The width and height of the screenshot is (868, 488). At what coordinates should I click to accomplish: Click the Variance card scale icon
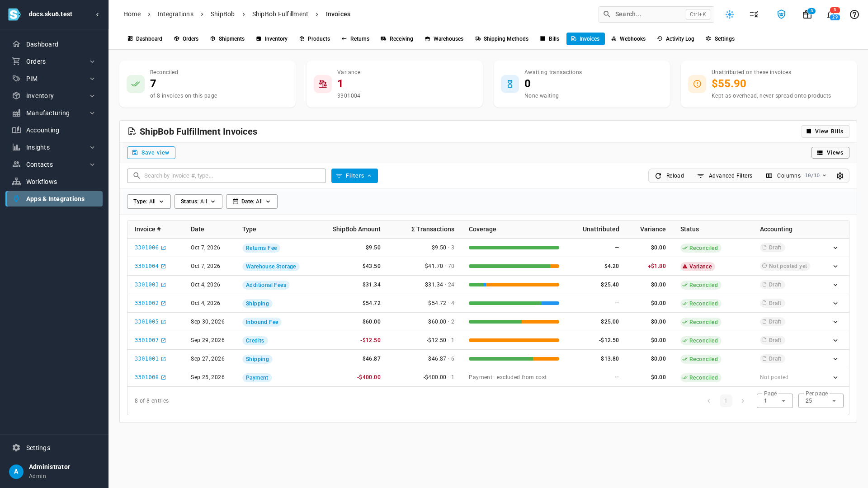coord(323,84)
